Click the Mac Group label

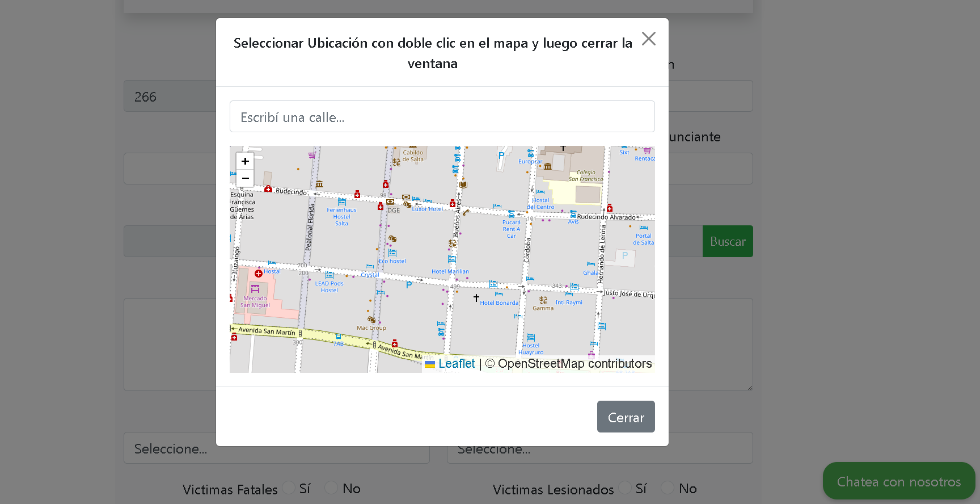tap(371, 328)
